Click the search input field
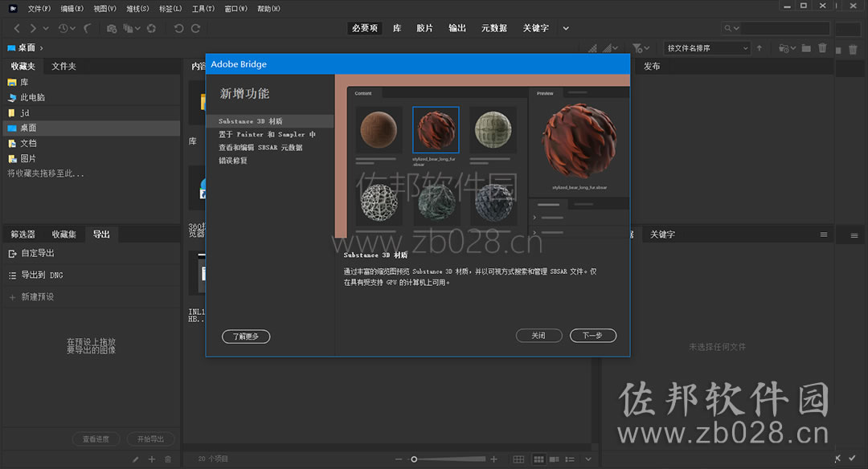 click(785, 28)
